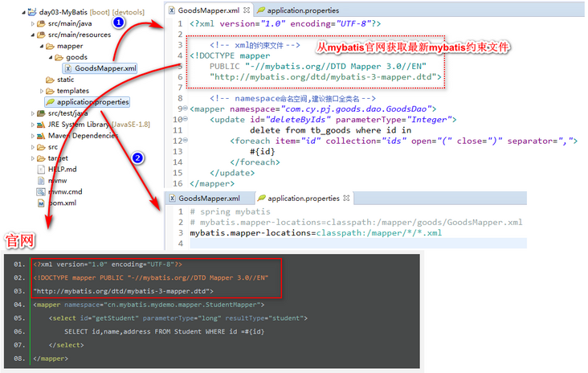The image size is (588, 373).
Task: Switch to application.properties tab in lower editor
Action: (303, 198)
